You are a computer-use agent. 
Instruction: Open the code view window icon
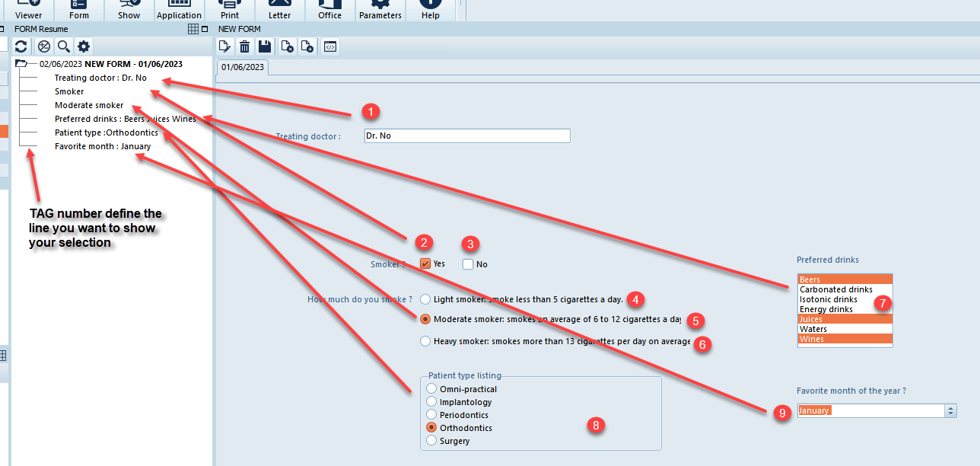click(329, 46)
